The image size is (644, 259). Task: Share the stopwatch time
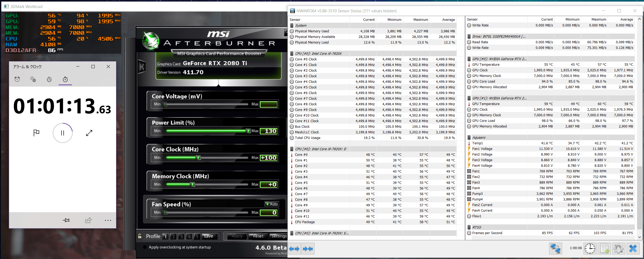coord(88,220)
